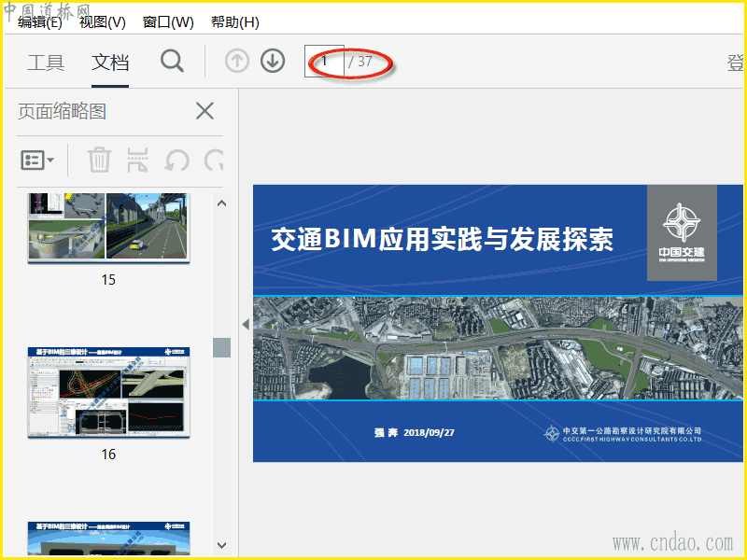
Task: Click the print pages icon in thumbnails panel
Action: (x=137, y=160)
